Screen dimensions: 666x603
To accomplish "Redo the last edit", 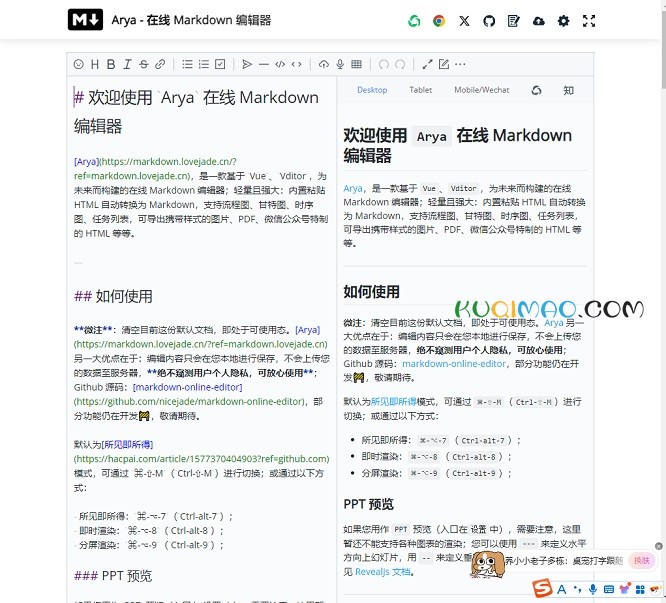I will (400, 64).
